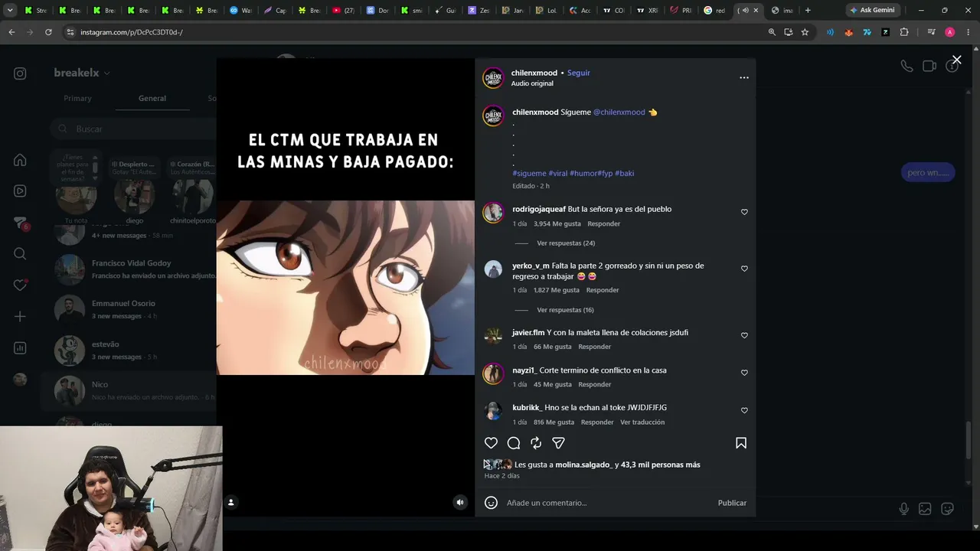Image resolution: width=980 pixels, height=551 pixels.
Task: Open the dashboard chart icon in the sidebar
Action: 20,348
